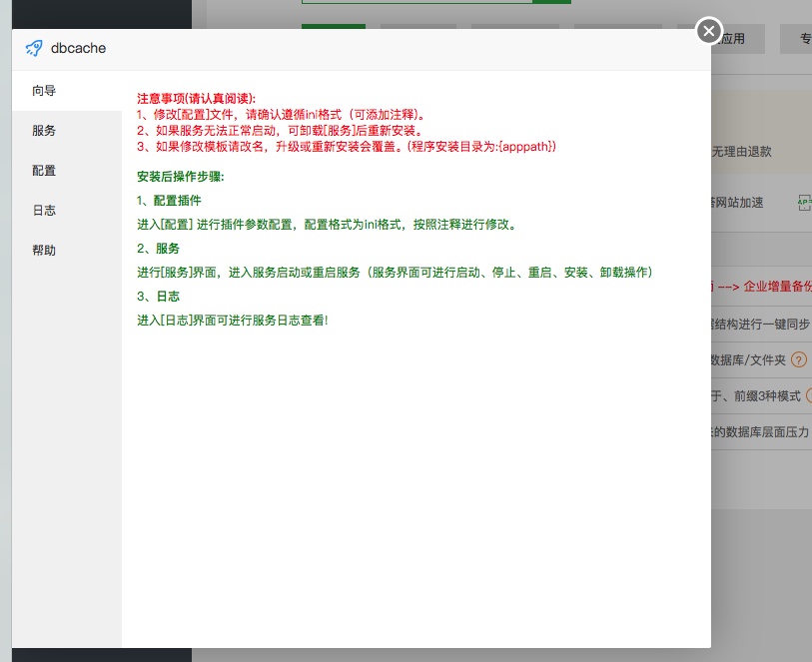Image resolution: width=812 pixels, height=662 pixels.
Task: Click the 数据库层面压力 text in background
Action: (x=767, y=431)
